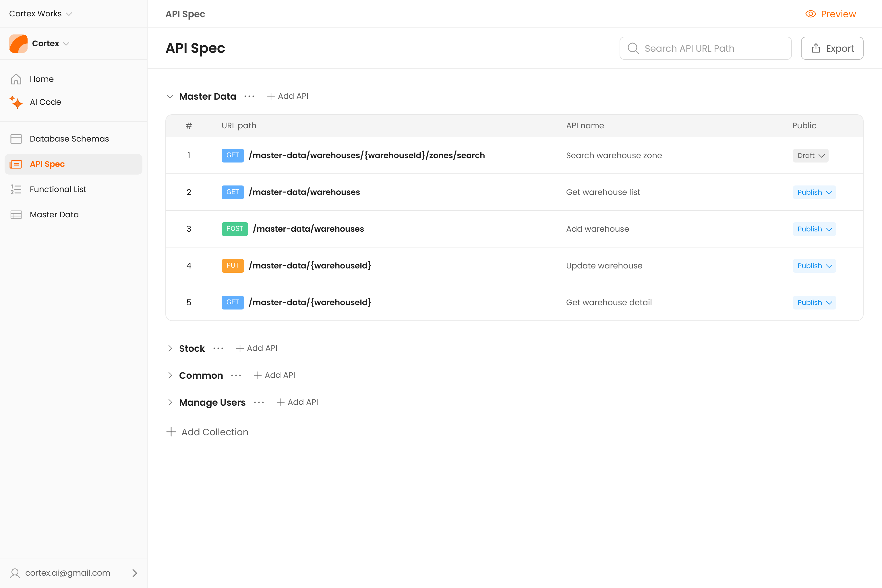Open Publish dropdown for Get warehouse detail

(x=814, y=302)
